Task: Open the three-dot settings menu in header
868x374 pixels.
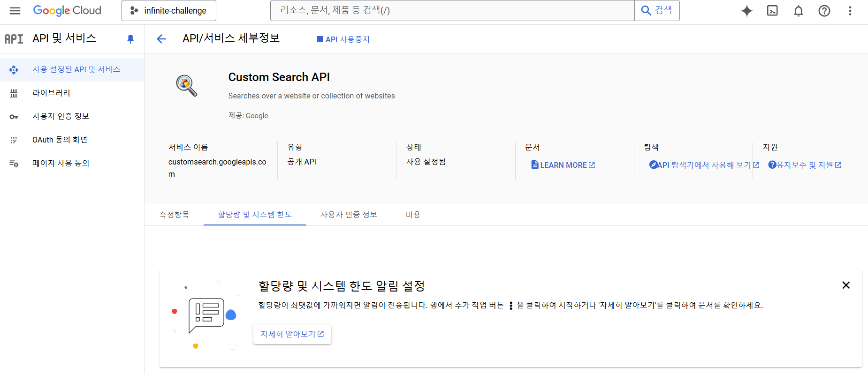Action: (x=850, y=11)
